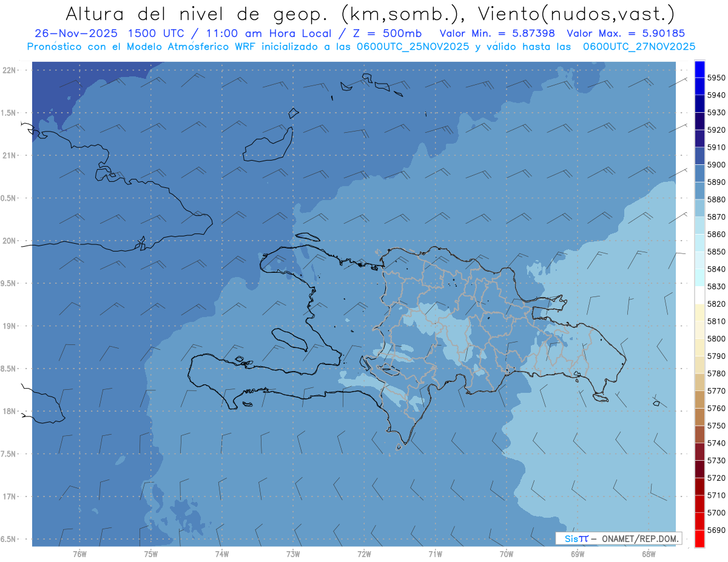Screen dimensions: 728x562
Task: Click the "71W" longitude label
Action: (x=435, y=554)
